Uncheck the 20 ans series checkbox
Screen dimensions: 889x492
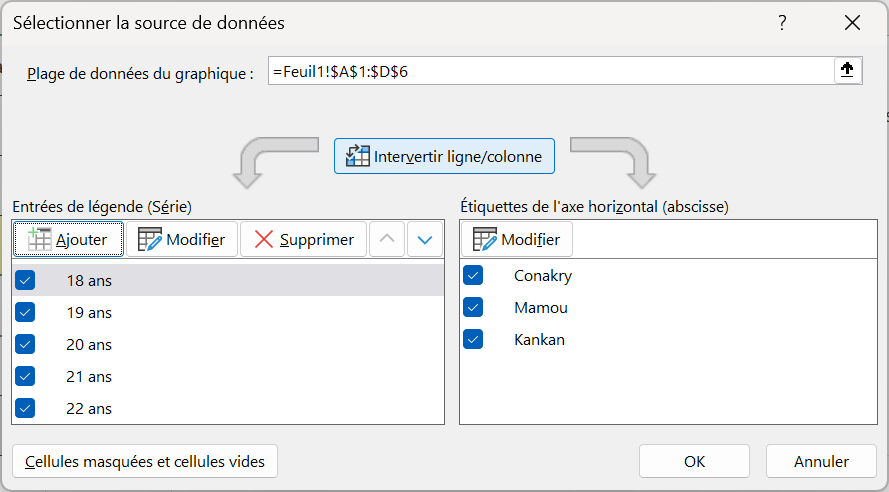26,345
